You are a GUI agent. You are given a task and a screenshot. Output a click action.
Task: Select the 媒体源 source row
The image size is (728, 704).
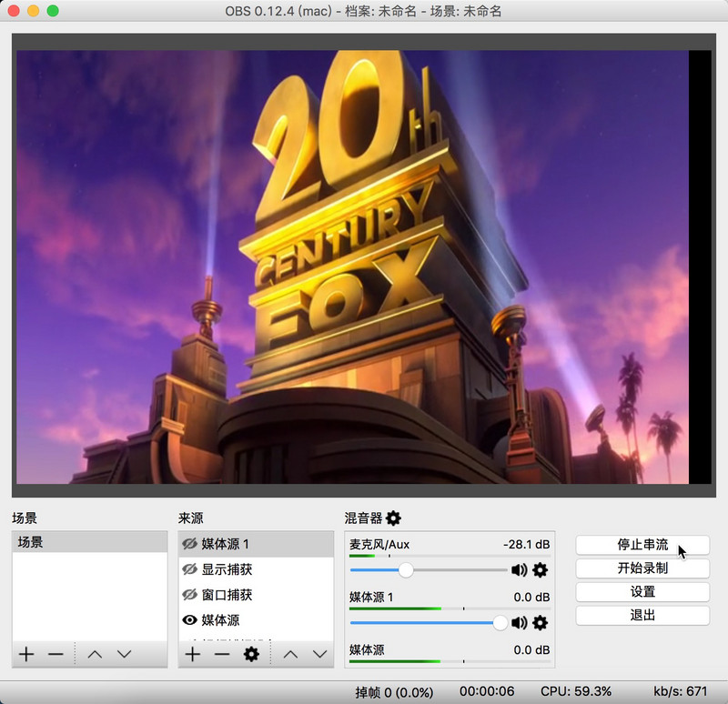tap(256, 619)
